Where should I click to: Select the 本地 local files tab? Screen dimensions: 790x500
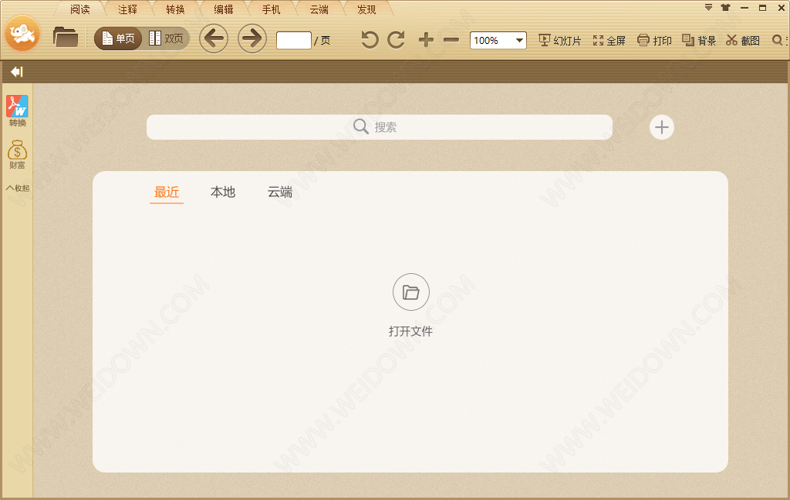tap(223, 192)
